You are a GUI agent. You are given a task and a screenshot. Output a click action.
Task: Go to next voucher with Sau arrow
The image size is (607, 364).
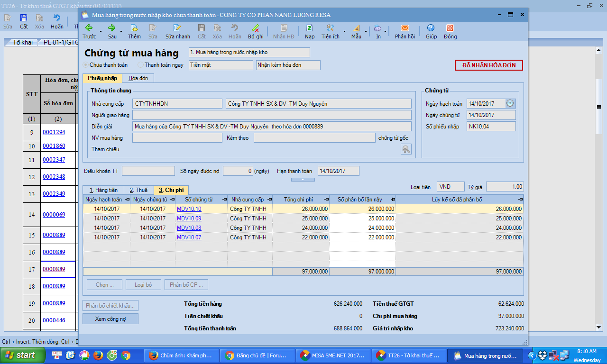pyautogui.click(x=112, y=31)
